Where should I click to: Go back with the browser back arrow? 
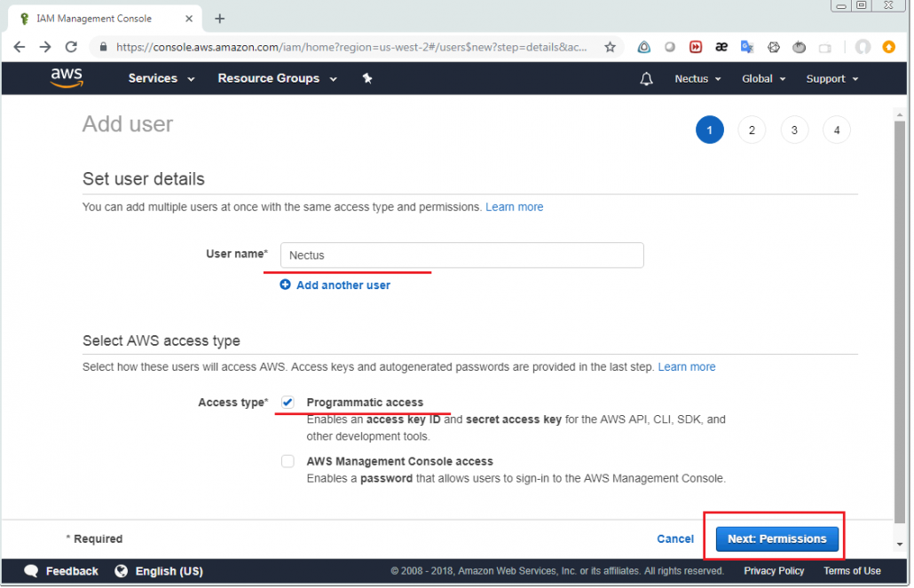(x=20, y=47)
